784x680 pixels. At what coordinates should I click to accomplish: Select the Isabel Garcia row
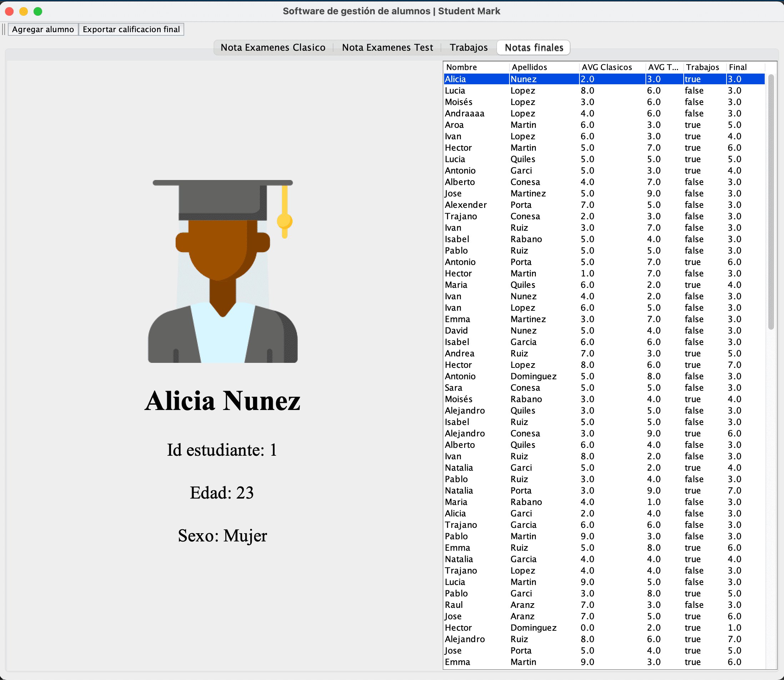coord(604,342)
